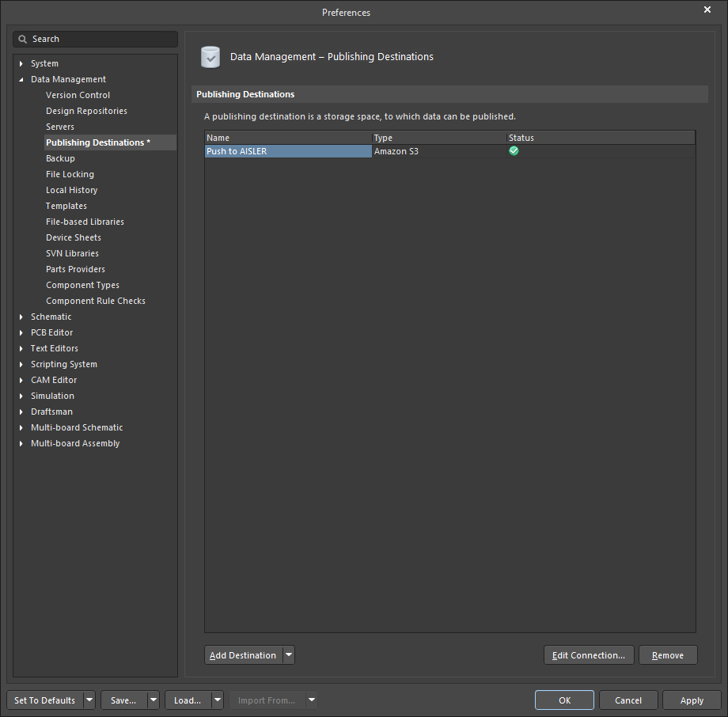Open File Locking settings
This screenshot has width=728, height=717.
[70, 174]
